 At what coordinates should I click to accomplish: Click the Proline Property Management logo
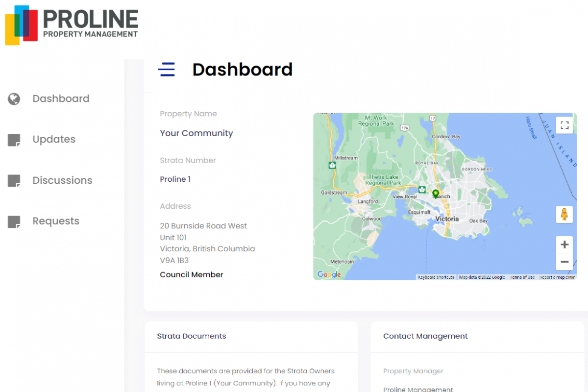[72, 25]
